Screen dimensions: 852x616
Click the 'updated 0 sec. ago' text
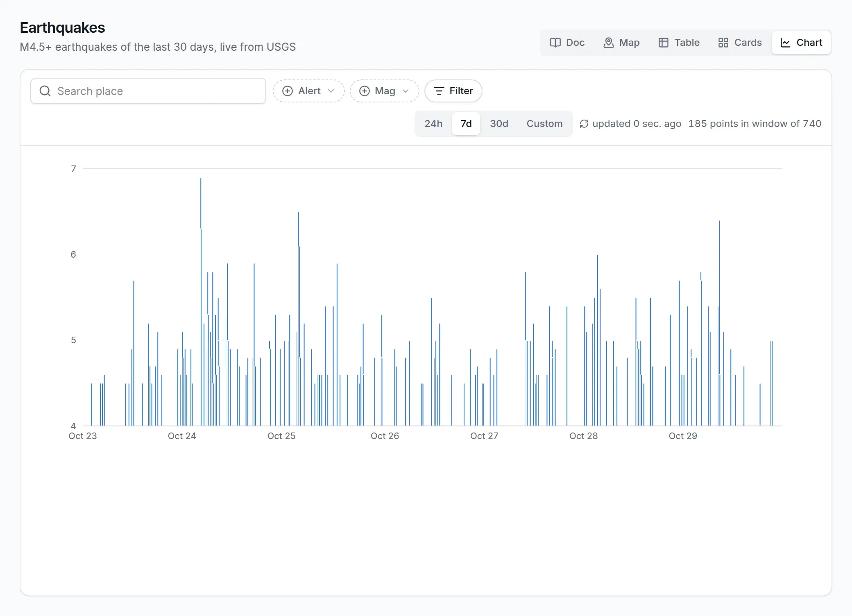tap(637, 124)
